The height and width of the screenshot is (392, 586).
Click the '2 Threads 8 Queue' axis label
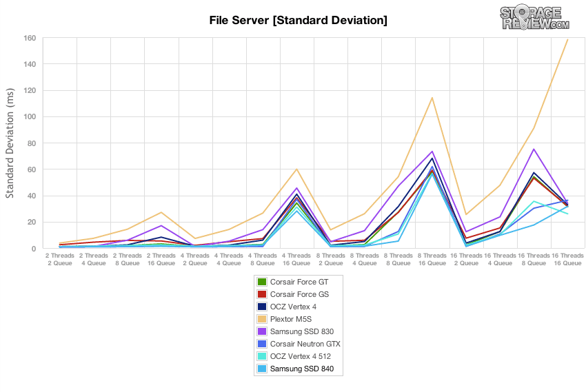[128, 260]
